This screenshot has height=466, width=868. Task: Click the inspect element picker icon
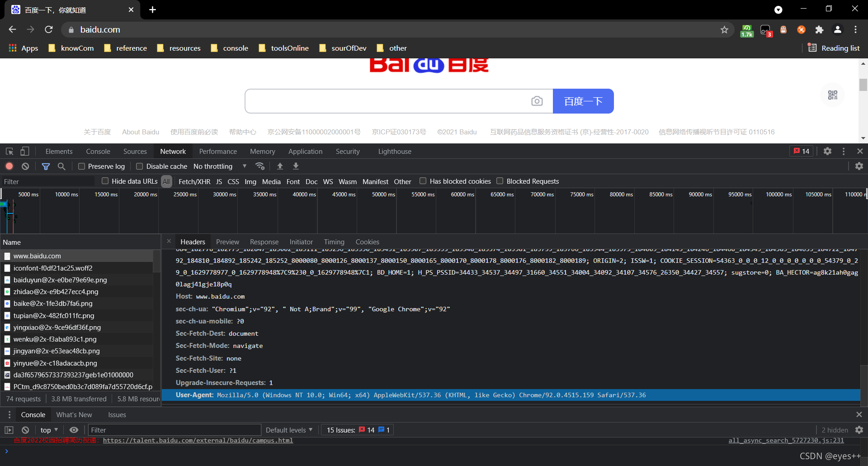(9, 152)
